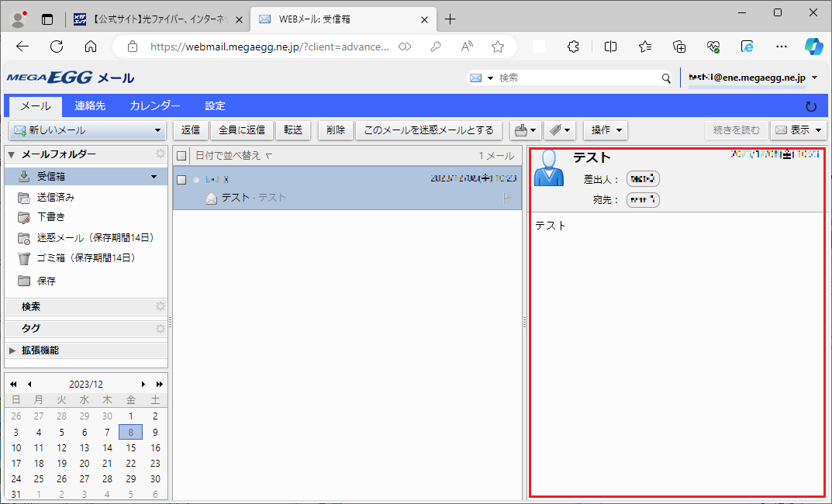Jump to next year in mini calendar
The width and height of the screenshot is (832, 504).
point(160,384)
